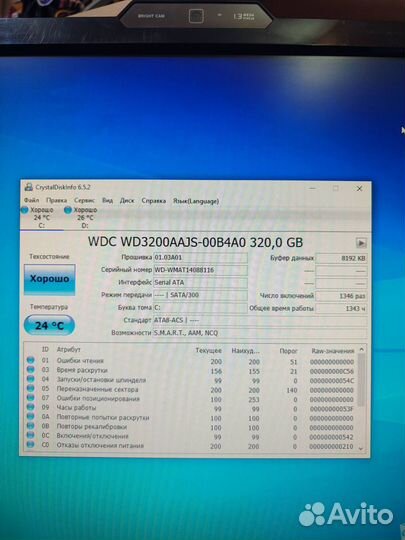Screen dimensions: 405x540
Task: Open the Язык(Language) menu
Action: (x=196, y=201)
